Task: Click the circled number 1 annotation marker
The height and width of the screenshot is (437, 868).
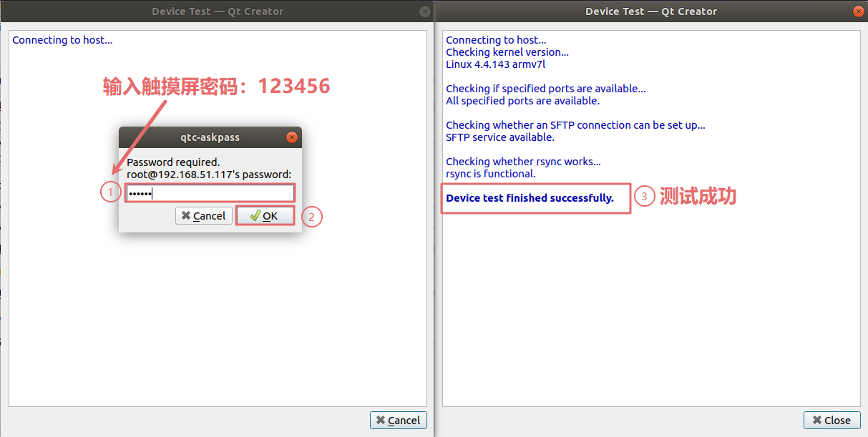Action: [x=110, y=192]
